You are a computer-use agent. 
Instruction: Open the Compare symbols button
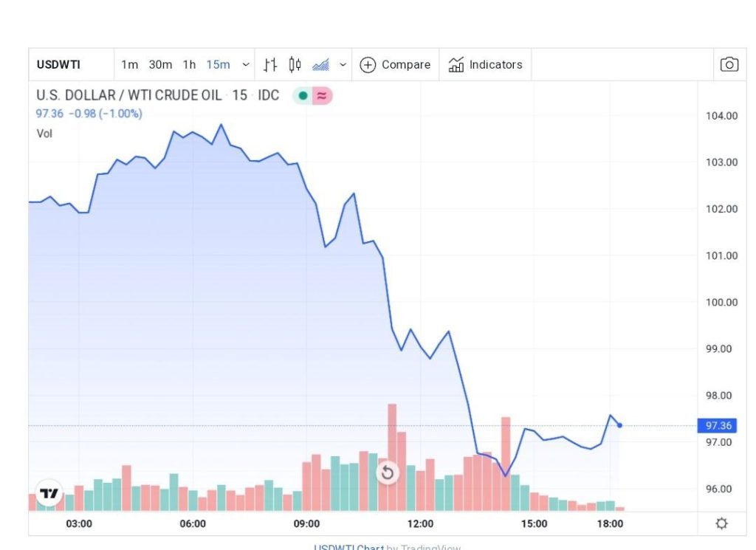(395, 64)
